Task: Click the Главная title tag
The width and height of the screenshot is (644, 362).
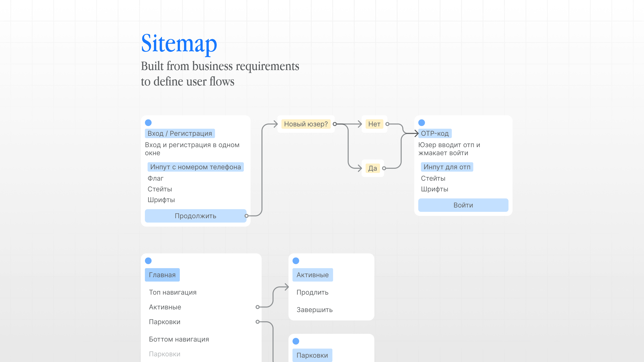Action: point(162,275)
